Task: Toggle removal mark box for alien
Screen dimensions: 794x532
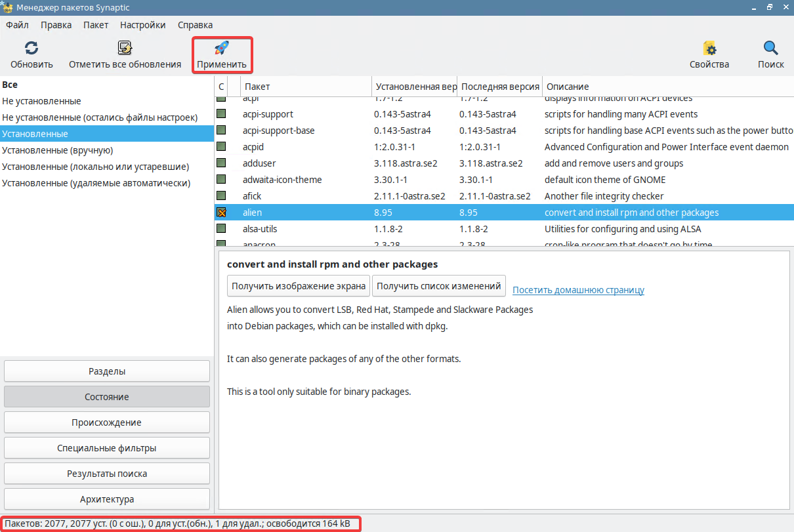Action: click(221, 213)
